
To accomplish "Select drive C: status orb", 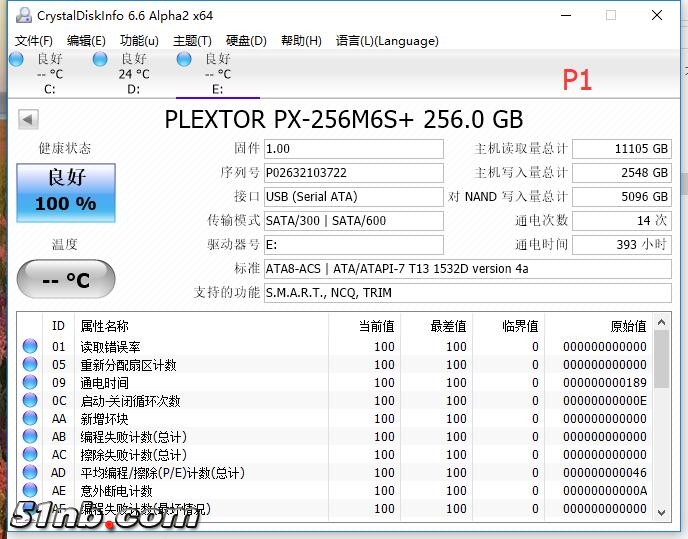I will point(17,59).
